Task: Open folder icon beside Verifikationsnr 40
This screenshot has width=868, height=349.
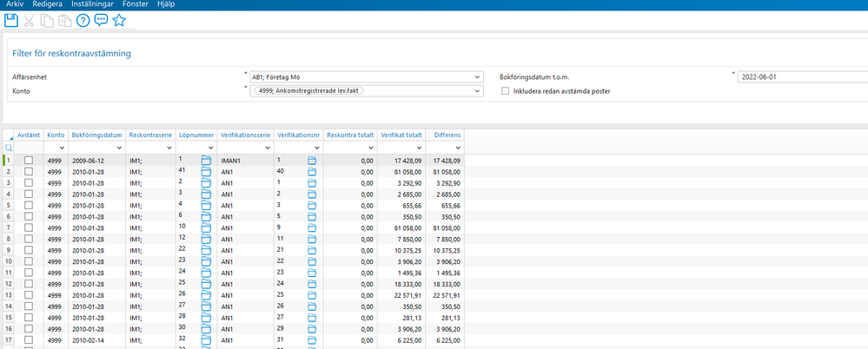Action: (x=312, y=172)
